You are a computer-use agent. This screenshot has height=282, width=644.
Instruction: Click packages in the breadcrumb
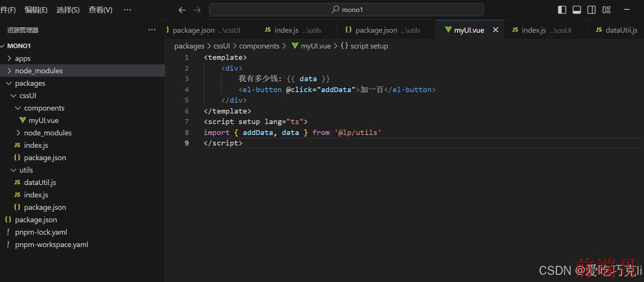[189, 46]
